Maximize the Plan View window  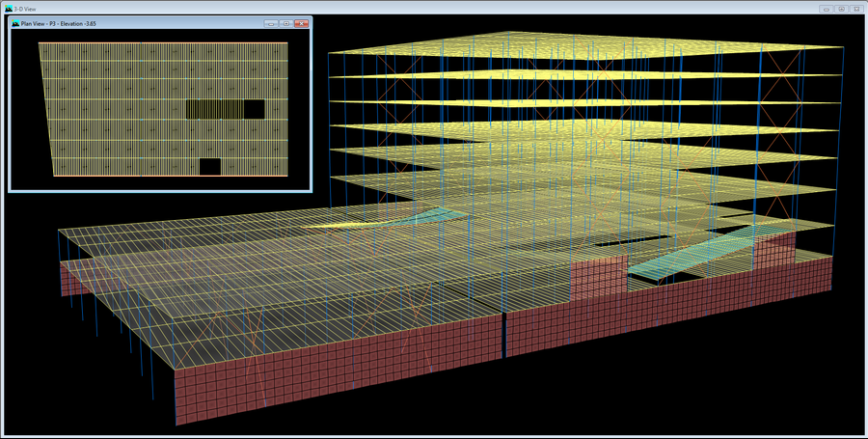point(285,23)
